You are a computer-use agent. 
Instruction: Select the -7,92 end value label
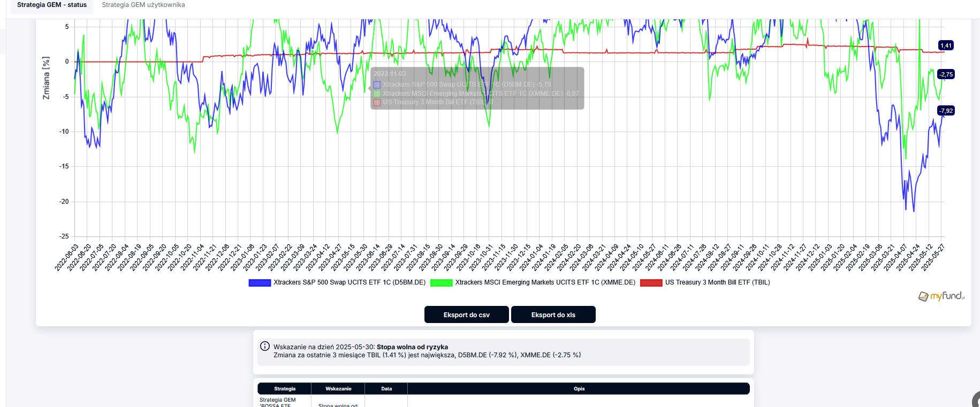click(x=946, y=111)
